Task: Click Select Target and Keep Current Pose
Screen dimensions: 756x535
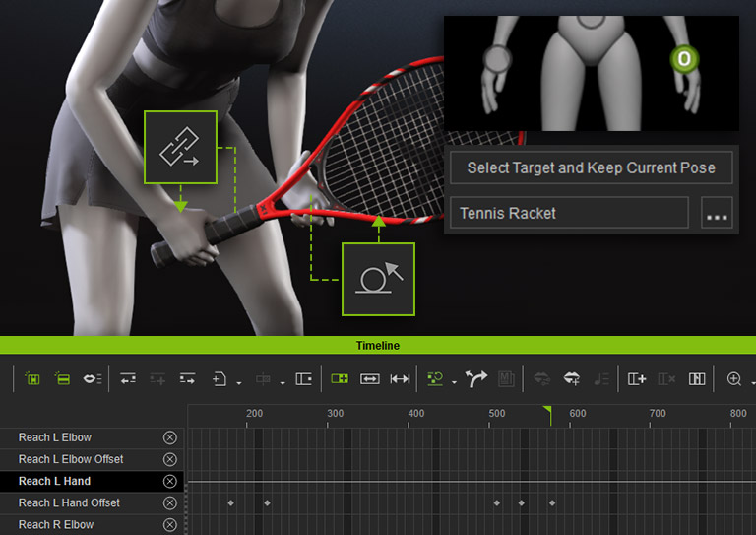Action: tap(591, 167)
